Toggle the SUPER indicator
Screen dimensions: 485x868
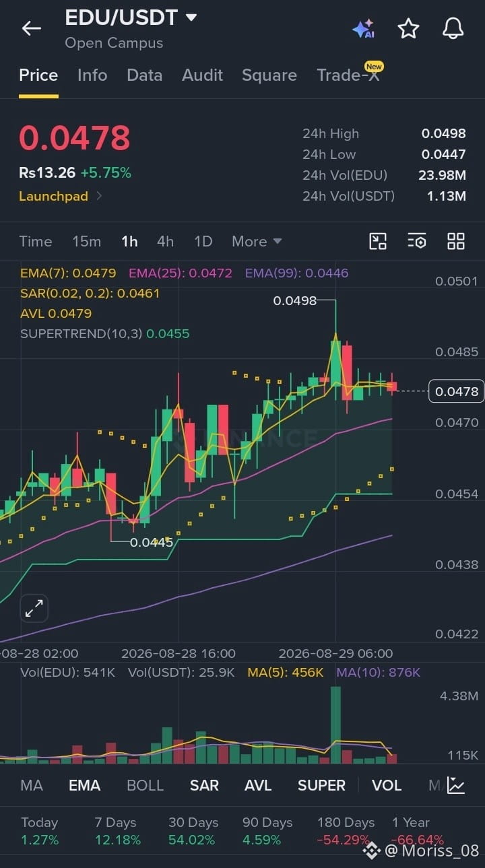tap(321, 785)
